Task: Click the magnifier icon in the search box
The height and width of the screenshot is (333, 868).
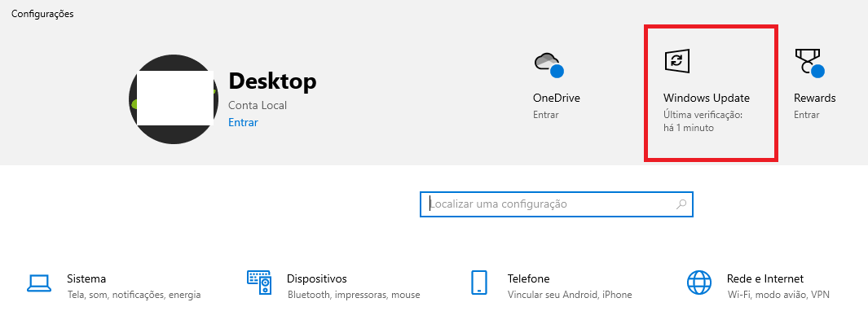Action: (x=681, y=204)
